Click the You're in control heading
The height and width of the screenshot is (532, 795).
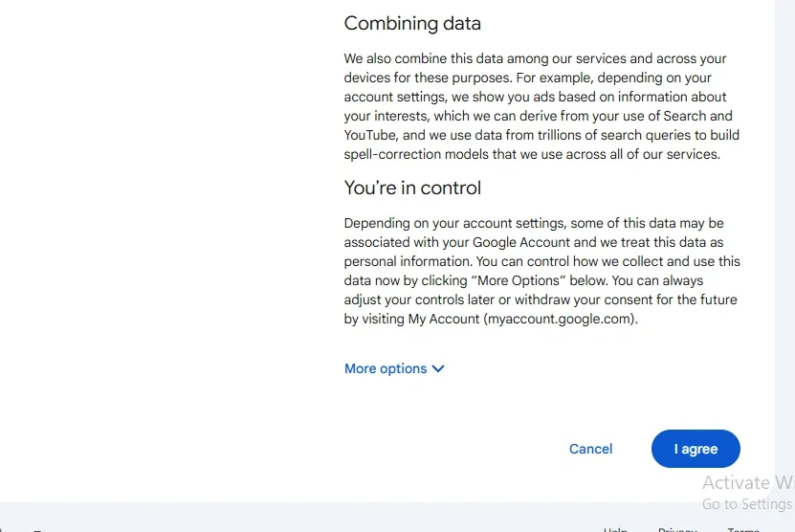(x=412, y=188)
